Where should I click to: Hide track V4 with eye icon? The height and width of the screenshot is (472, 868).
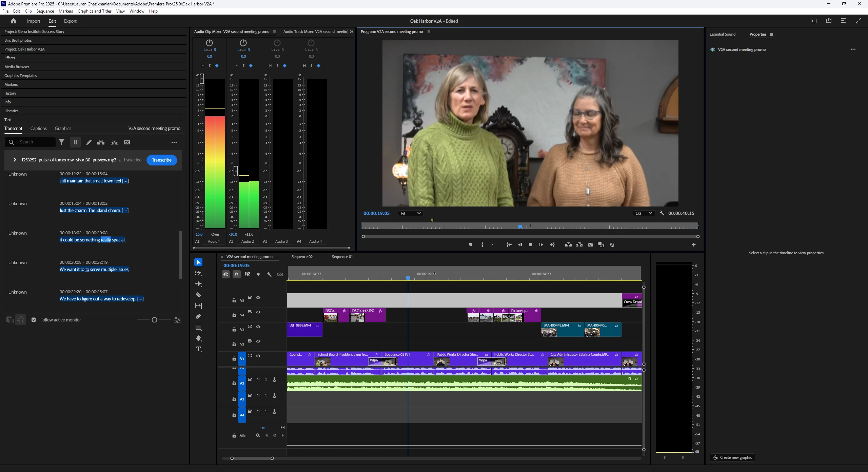[x=258, y=312]
